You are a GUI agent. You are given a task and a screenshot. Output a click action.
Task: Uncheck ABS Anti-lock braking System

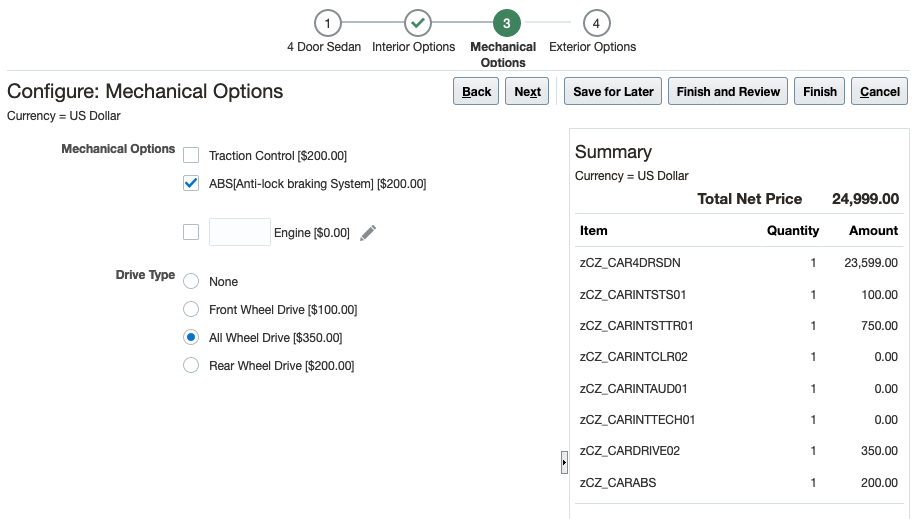click(x=191, y=184)
